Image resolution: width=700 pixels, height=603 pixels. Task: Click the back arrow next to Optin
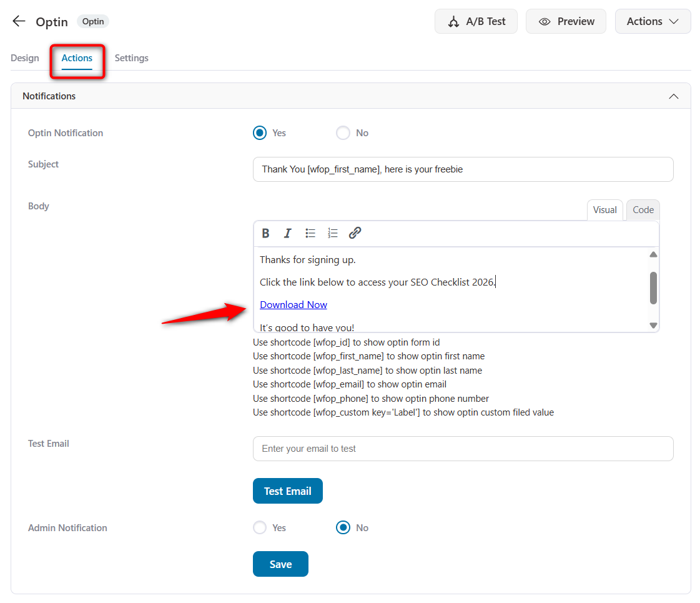(18, 21)
